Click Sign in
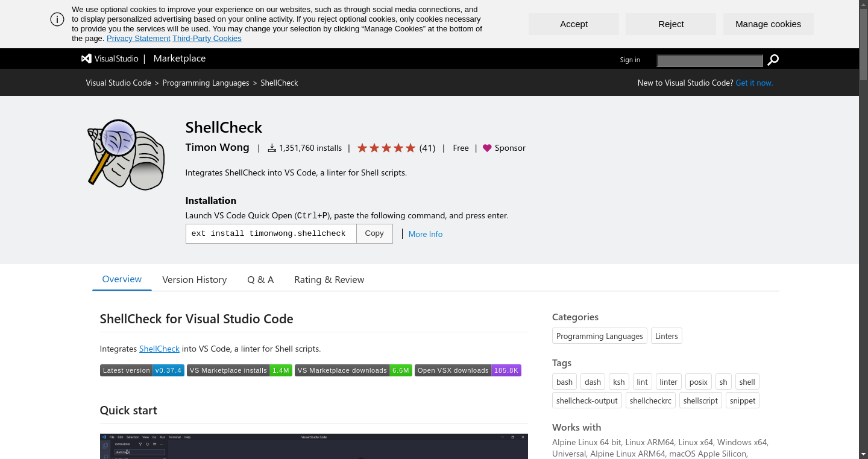The height and width of the screenshot is (459, 868). (x=630, y=60)
